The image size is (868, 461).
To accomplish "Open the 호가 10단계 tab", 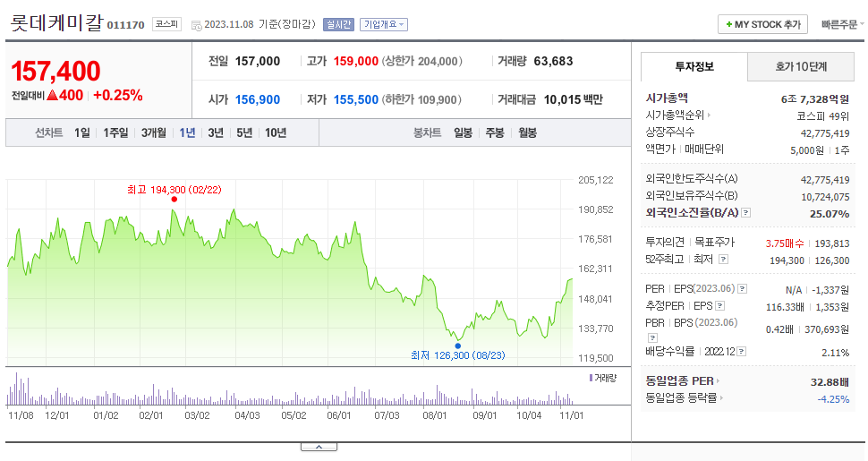I will (801, 66).
